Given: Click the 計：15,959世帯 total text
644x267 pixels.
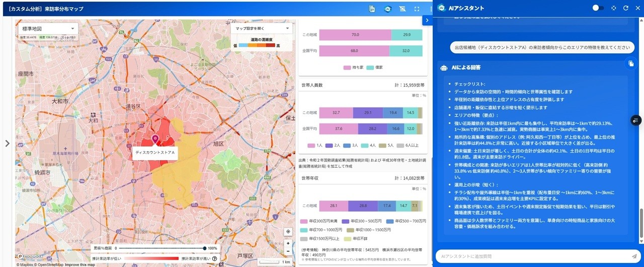Looking at the screenshot, I should [410, 85].
